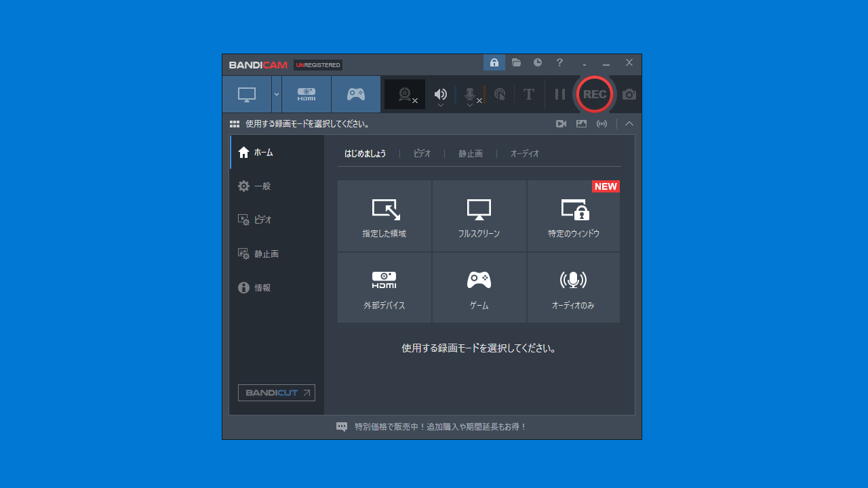Image resolution: width=868 pixels, height=488 pixels.
Task: Choose the 特定のウィンドウ recording tile
Action: 574,216
